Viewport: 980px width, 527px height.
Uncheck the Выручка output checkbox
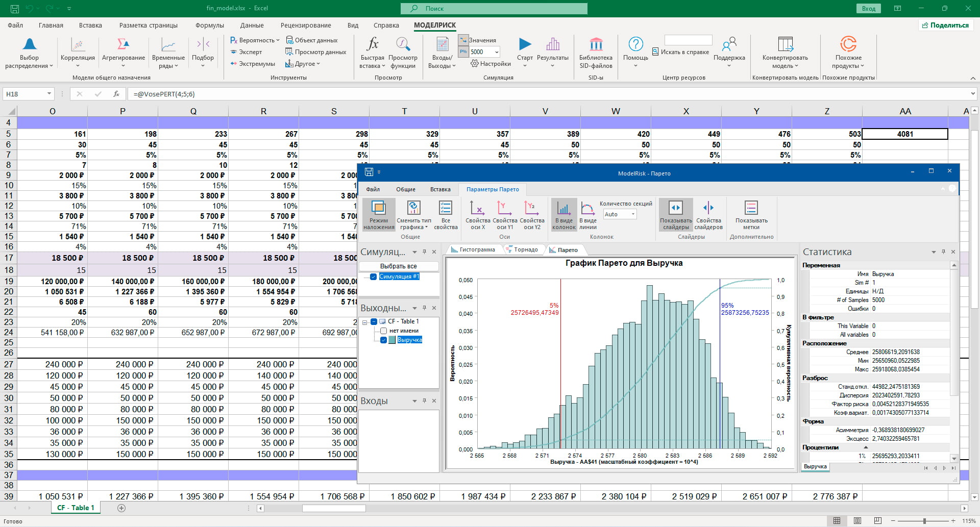[x=384, y=340]
